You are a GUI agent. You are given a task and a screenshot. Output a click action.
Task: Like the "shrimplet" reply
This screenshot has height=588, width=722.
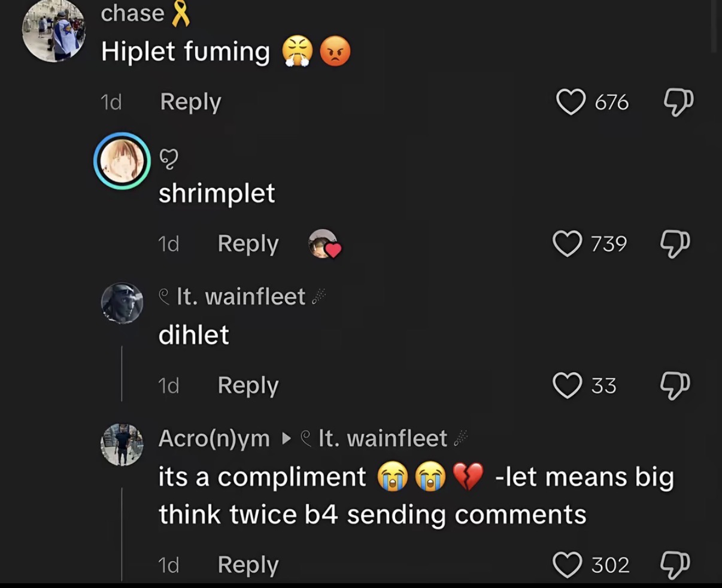coord(566,244)
